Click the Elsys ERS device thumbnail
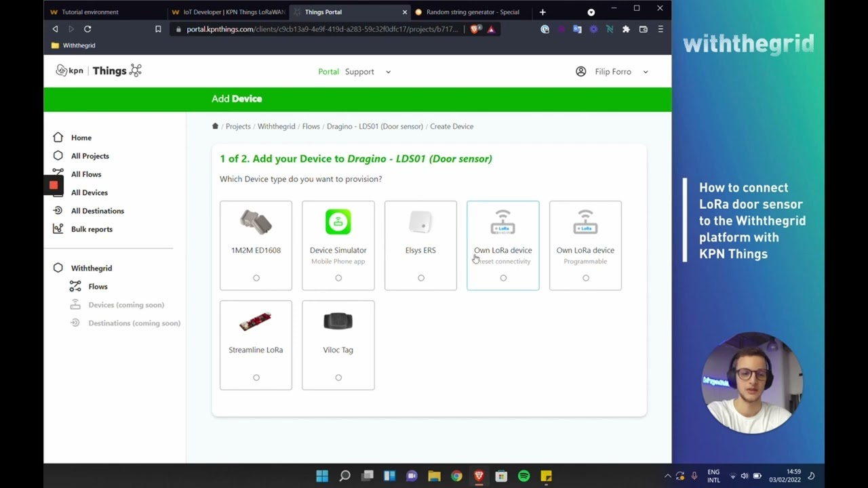This screenshot has height=488, width=868. (420, 222)
